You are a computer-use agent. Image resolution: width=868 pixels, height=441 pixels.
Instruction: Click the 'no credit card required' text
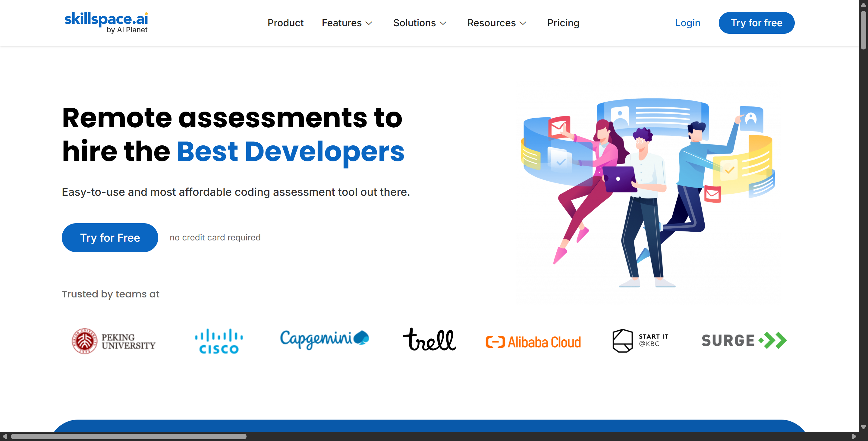pos(215,238)
